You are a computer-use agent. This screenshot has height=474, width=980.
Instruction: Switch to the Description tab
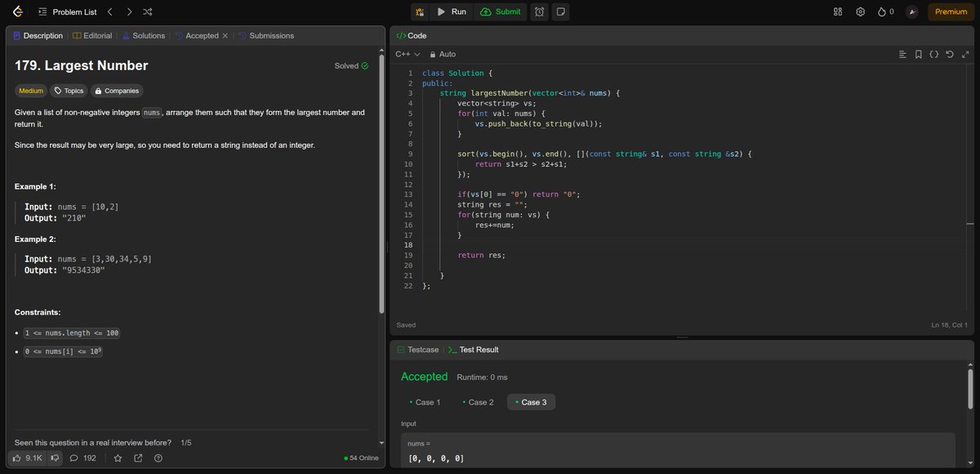click(x=38, y=36)
